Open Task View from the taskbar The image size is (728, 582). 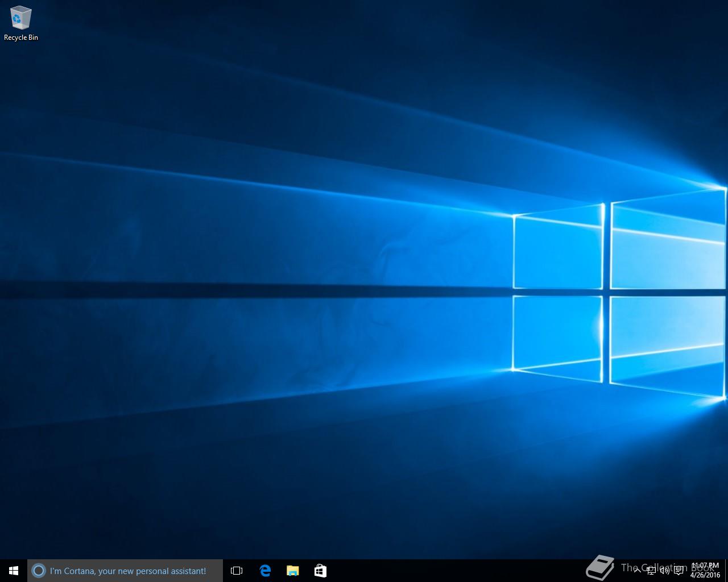pyautogui.click(x=237, y=571)
